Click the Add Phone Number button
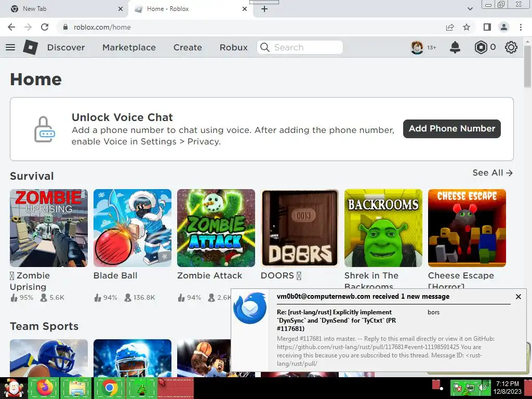Viewport: 532px width, 399px height. pyautogui.click(x=451, y=129)
